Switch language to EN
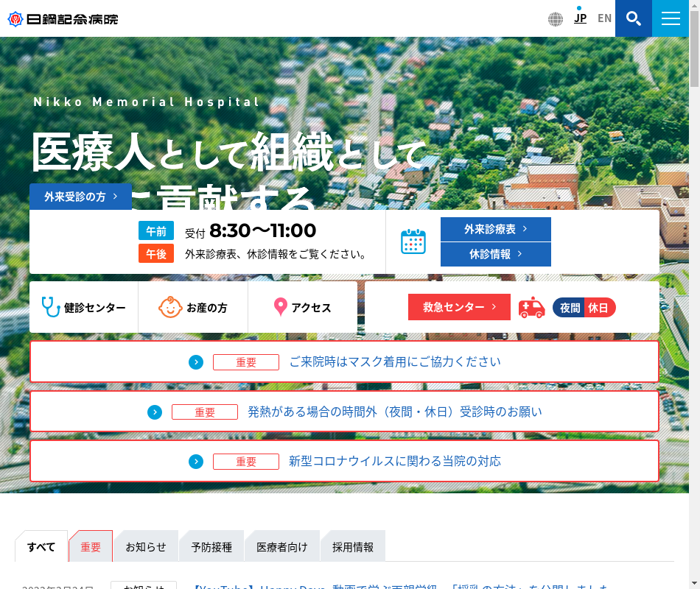This screenshot has width=700, height=589. pyautogui.click(x=604, y=18)
